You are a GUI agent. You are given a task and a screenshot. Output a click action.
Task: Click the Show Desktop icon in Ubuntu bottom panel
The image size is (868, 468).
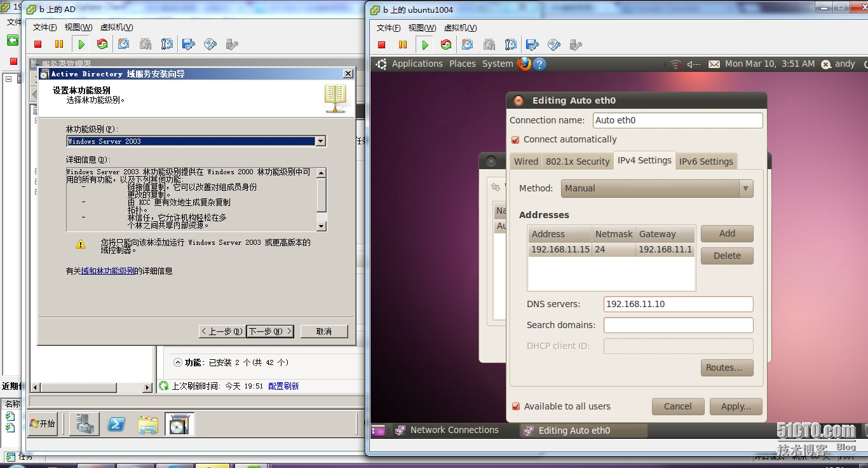pyautogui.click(x=378, y=430)
